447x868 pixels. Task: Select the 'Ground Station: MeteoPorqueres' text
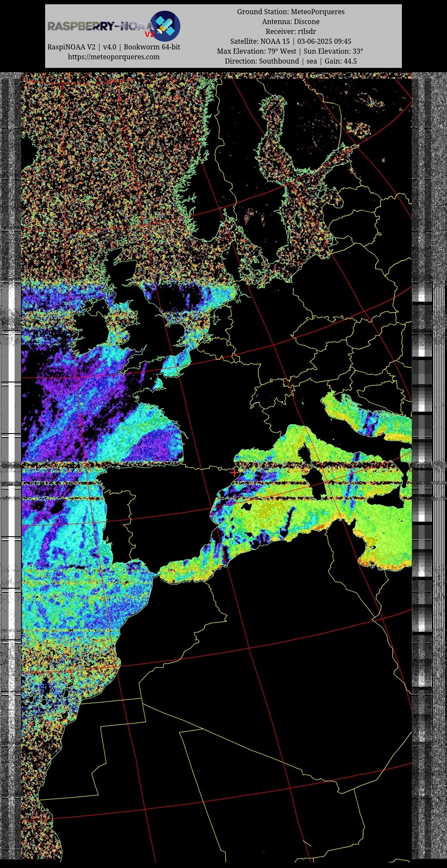[291, 12]
